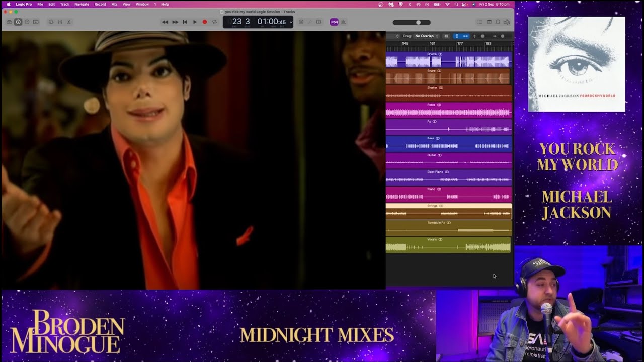The width and height of the screenshot is (644, 362).
Task: Open Spotlight search in menu bar
Action: 456,4
